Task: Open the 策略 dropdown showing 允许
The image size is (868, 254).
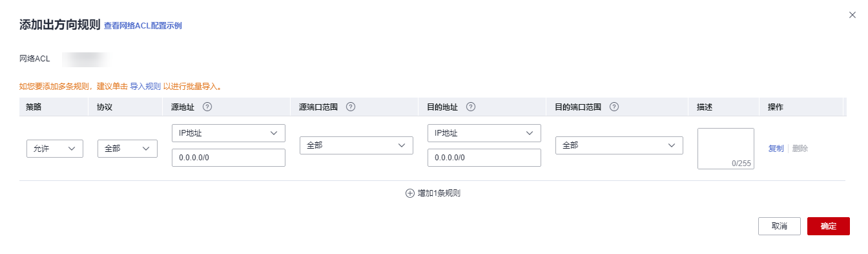Action: pos(55,148)
